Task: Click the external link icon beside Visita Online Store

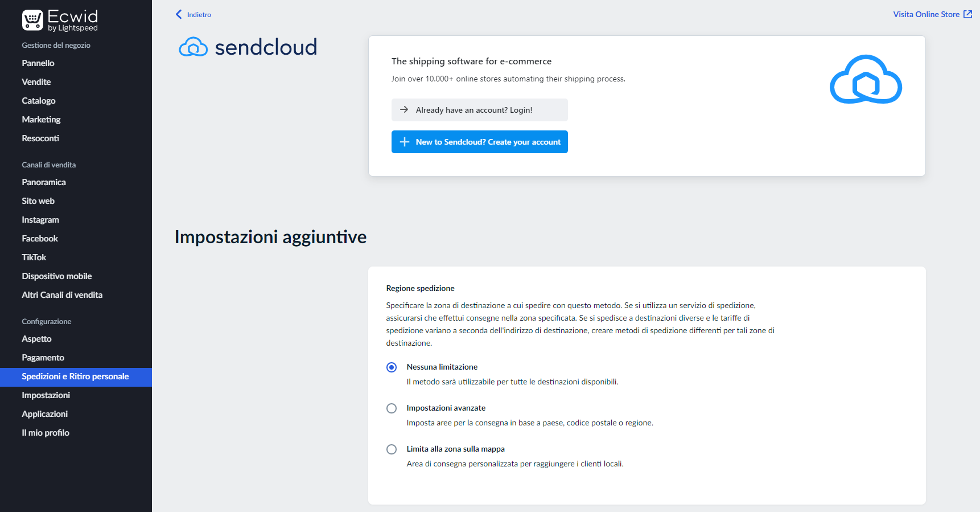Action: pos(967,14)
